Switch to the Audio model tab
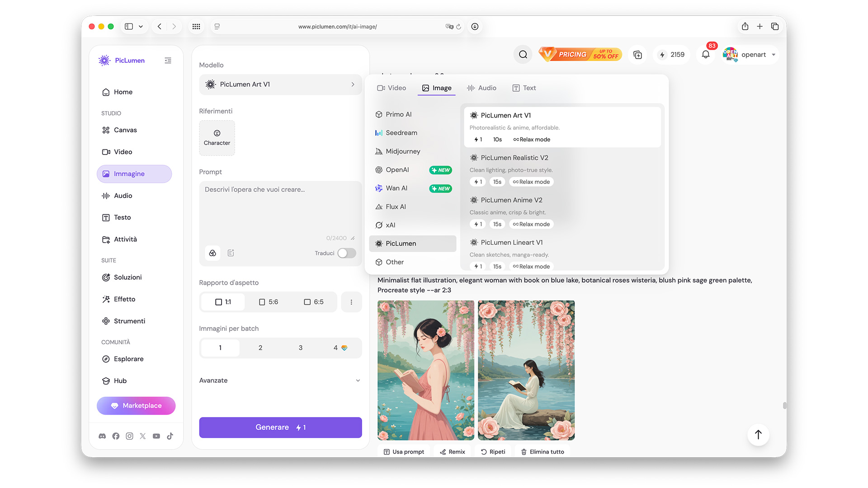 481,88
